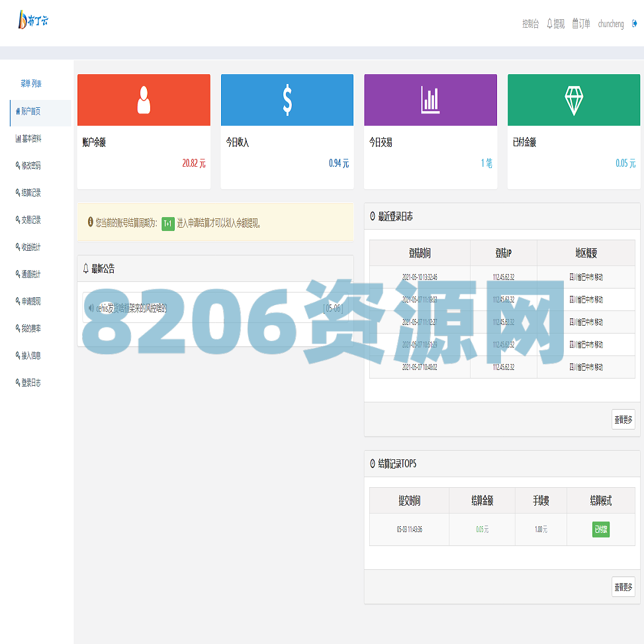Go to 基本资料 in the sidebar
This screenshot has width=644, height=644.
32,138
